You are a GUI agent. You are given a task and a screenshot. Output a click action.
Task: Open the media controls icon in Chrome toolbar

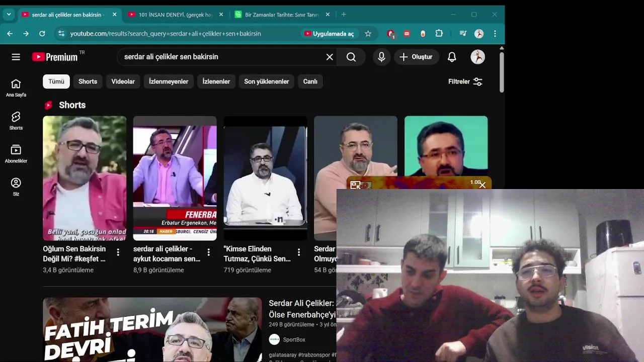click(463, 34)
